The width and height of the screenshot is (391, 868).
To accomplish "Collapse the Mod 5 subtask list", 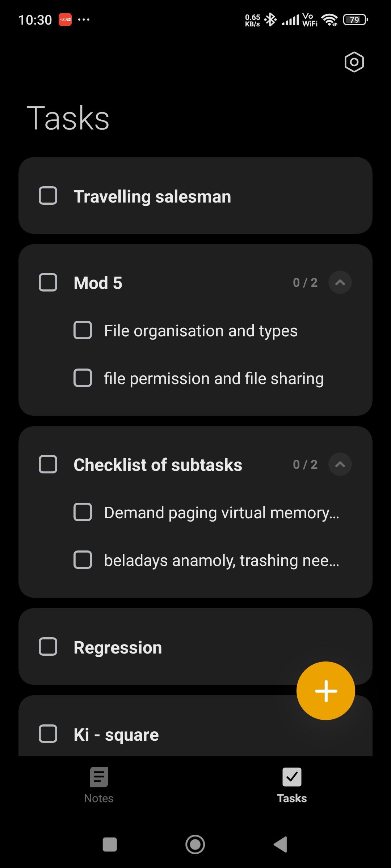I will click(x=340, y=282).
